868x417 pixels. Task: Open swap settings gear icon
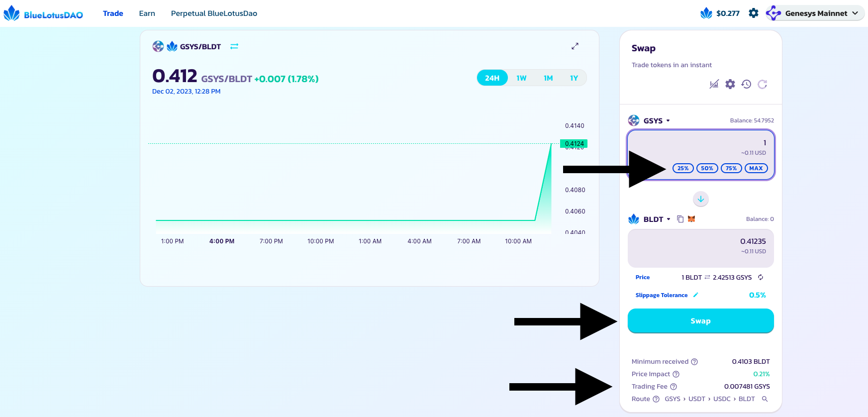click(730, 84)
